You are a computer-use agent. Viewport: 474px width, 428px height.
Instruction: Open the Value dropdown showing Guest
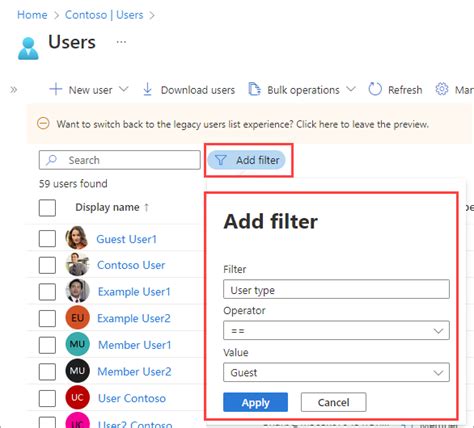(336, 372)
